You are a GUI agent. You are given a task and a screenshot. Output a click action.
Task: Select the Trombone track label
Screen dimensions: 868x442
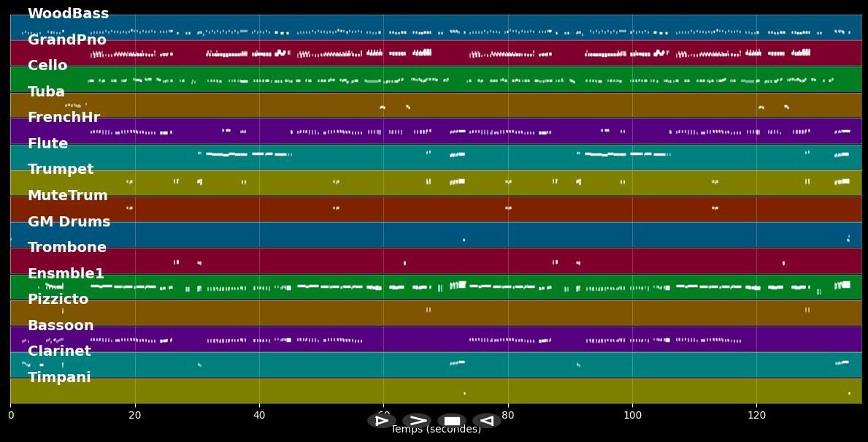(66, 248)
